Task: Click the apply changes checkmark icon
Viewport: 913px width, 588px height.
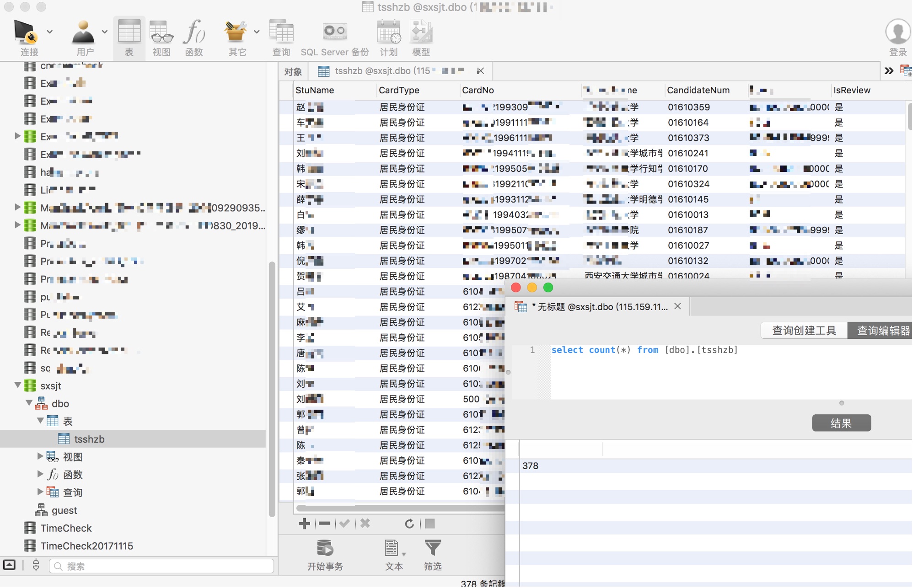Action: coord(344,524)
